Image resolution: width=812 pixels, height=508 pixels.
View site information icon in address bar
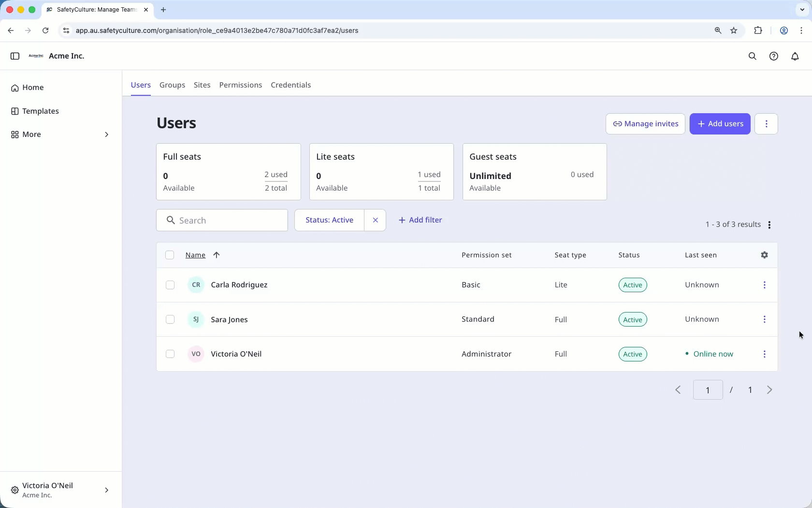(x=66, y=30)
